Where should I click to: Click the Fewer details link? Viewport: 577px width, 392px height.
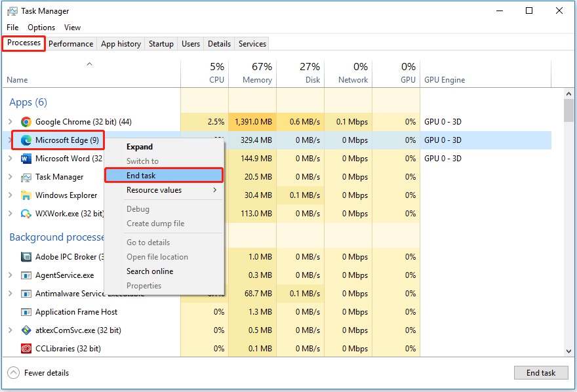(x=47, y=373)
